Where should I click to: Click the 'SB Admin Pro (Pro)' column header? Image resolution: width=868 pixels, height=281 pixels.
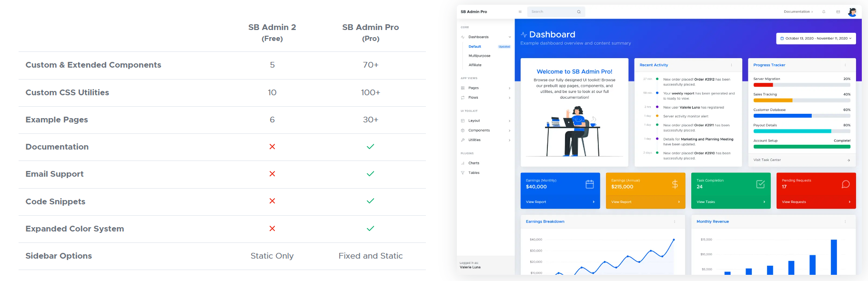371,32
